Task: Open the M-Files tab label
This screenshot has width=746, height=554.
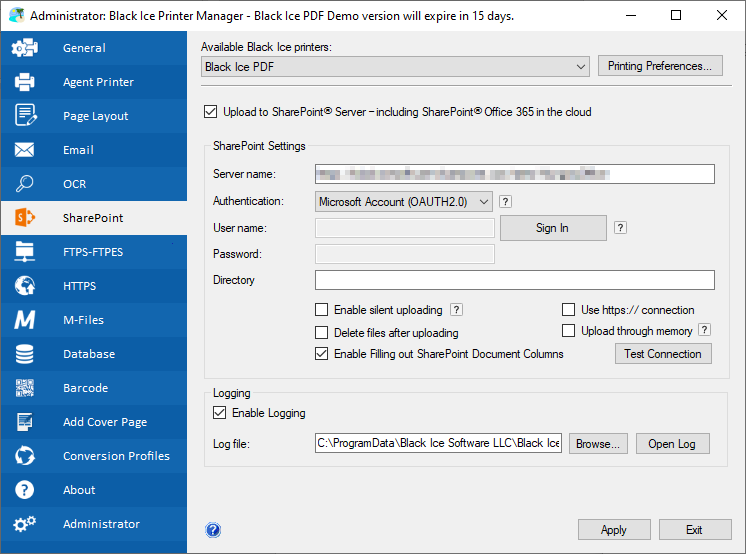Action: point(83,320)
